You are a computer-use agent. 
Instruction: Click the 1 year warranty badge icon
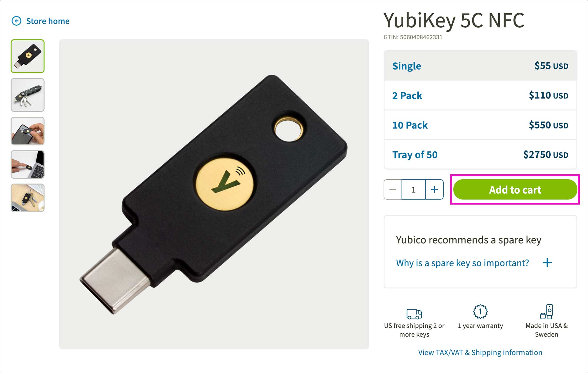(x=480, y=312)
